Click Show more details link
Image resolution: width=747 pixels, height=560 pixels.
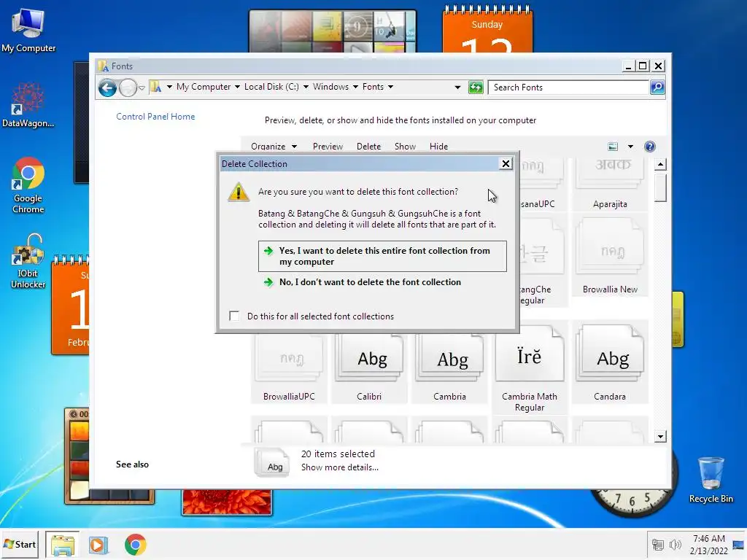(x=340, y=467)
